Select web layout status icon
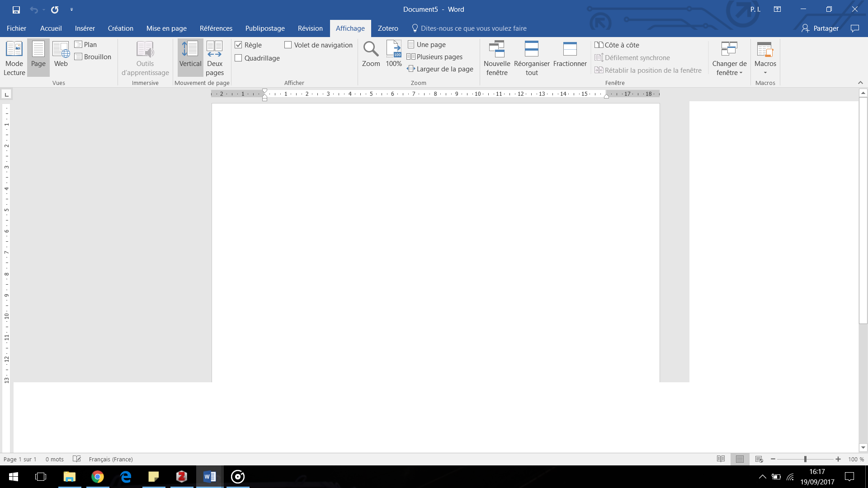The height and width of the screenshot is (488, 868). coord(759,459)
